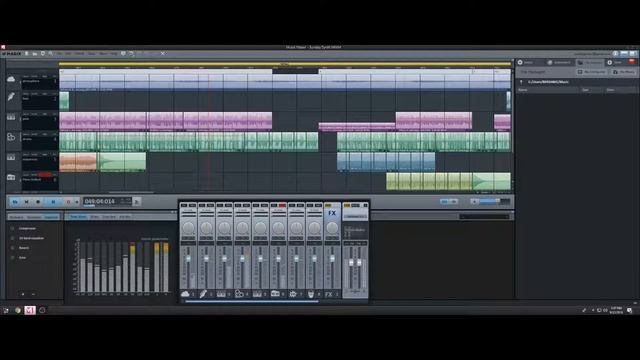Open the Loops tab in media panel
This screenshot has height=360, width=640.
[526, 62]
